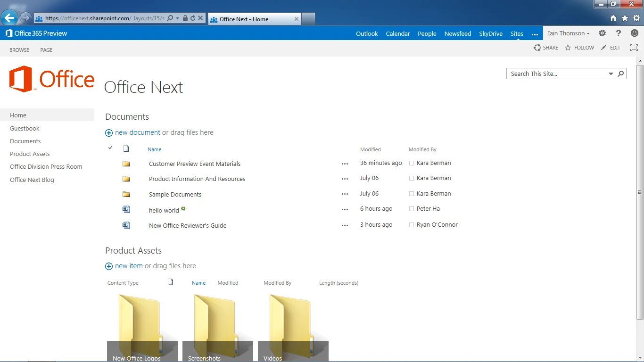The image size is (644, 362).
Task: Open the address bar dropdown arrow
Action: pyautogui.click(x=177, y=18)
